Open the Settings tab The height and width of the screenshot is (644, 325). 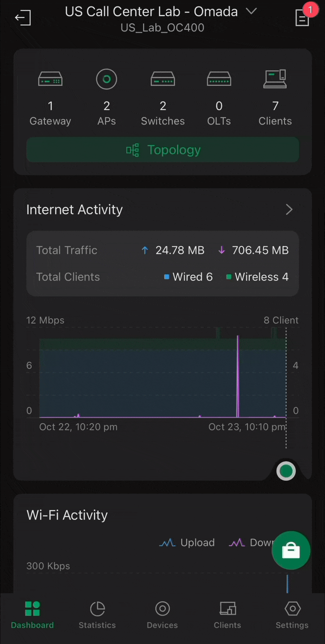tap(292, 615)
